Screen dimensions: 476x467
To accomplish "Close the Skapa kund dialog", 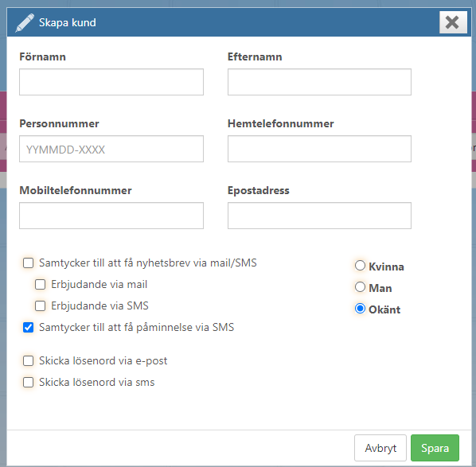I will coord(453,22).
